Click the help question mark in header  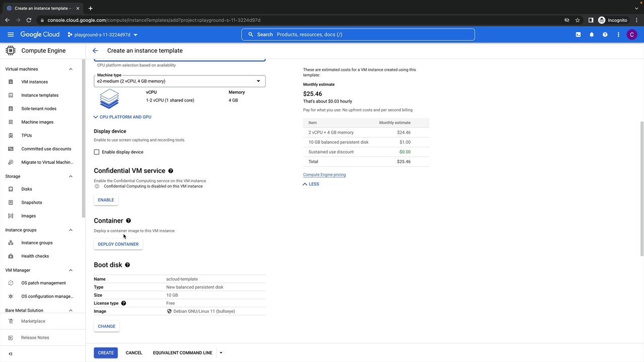pyautogui.click(x=605, y=35)
